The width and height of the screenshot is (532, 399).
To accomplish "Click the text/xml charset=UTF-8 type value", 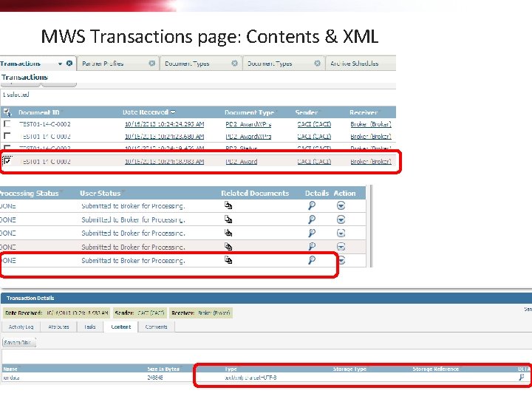I will click(x=250, y=378).
